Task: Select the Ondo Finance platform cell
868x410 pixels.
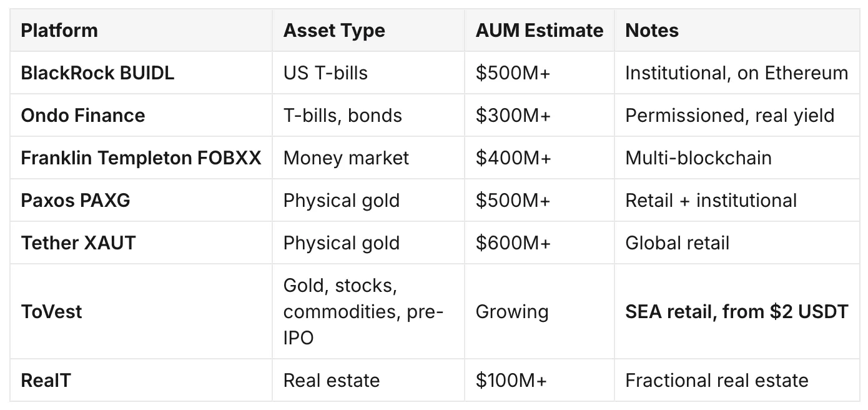Action: [x=141, y=115]
